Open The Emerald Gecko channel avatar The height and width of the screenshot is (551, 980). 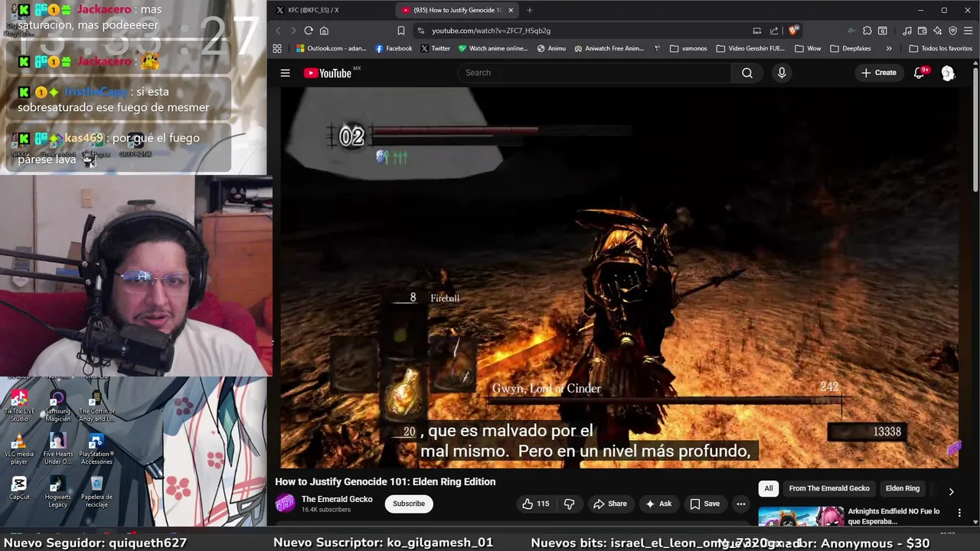(285, 504)
